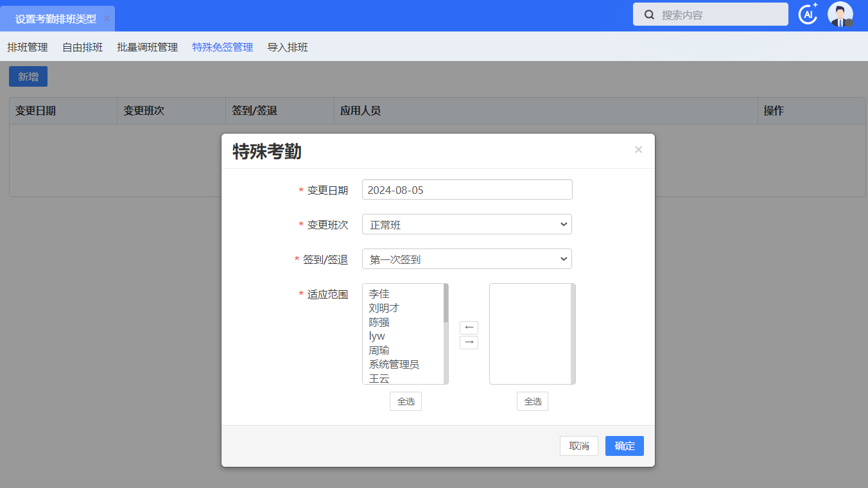
Task: Click 全选 under the right list
Action: point(532,402)
